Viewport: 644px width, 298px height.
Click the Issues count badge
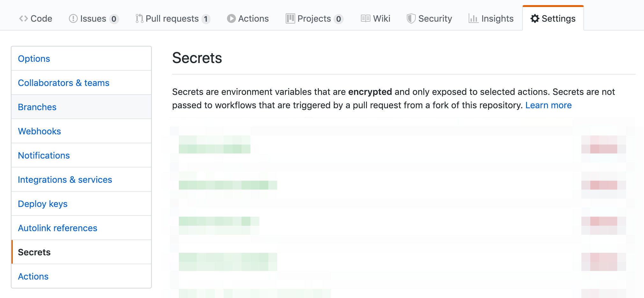click(114, 19)
